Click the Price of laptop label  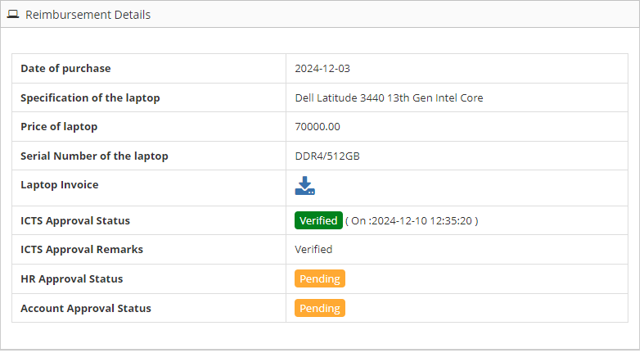coord(59,127)
